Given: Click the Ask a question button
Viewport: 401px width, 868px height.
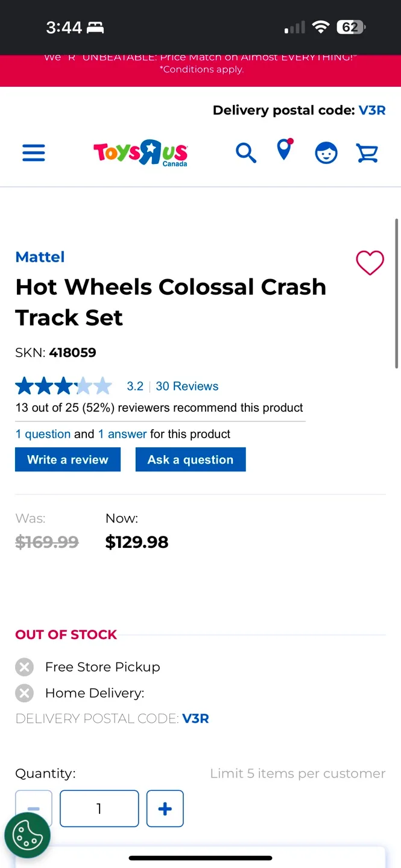Looking at the screenshot, I should point(191,459).
